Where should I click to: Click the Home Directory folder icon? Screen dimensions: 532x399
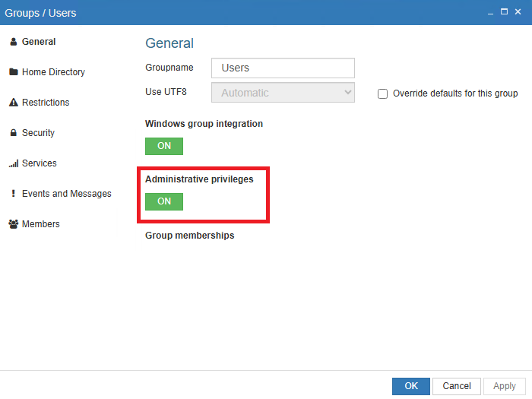pos(13,72)
